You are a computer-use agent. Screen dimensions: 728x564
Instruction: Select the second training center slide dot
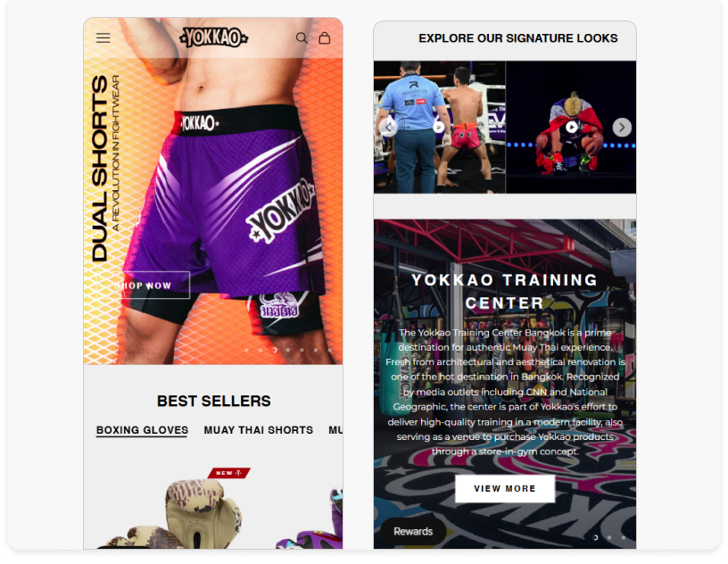(x=609, y=537)
